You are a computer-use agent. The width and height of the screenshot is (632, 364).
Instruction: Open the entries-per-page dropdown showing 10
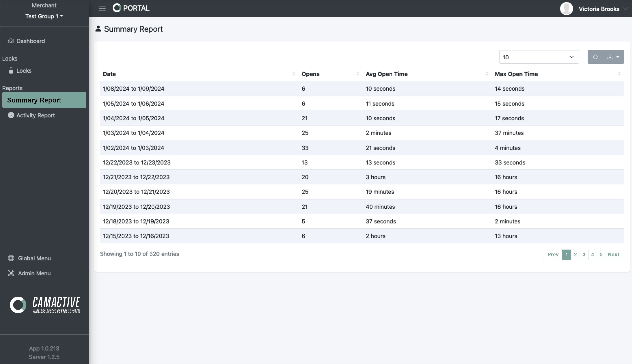(x=539, y=57)
